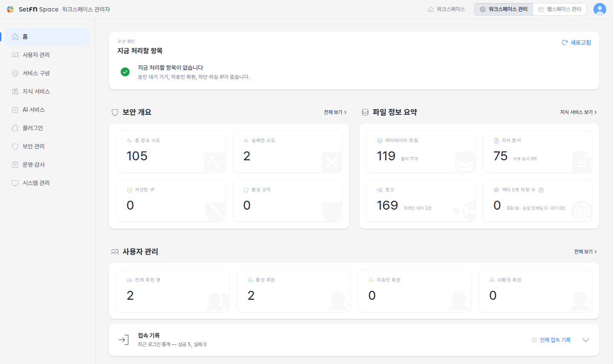Click the 활성 규칙 card

pyautogui.click(x=287, y=201)
